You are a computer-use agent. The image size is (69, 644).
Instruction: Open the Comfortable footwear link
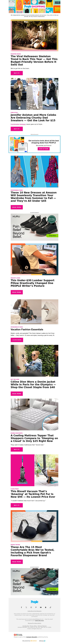pos(18,124)
